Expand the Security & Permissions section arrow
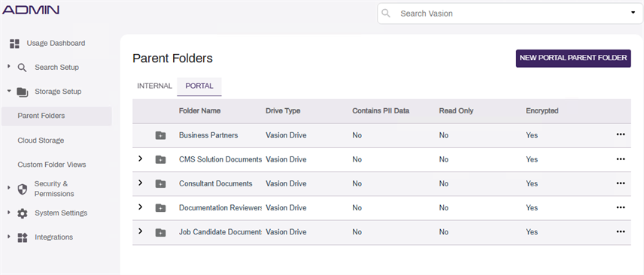This screenshot has width=644, height=275. tap(9, 188)
